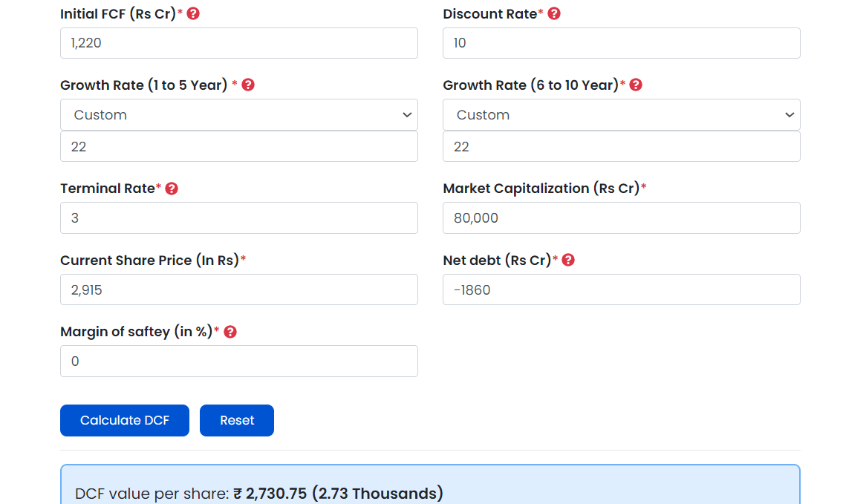The height and width of the screenshot is (504, 843).
Task: Click the Calculate DCF button
Action: click(125, 420)
